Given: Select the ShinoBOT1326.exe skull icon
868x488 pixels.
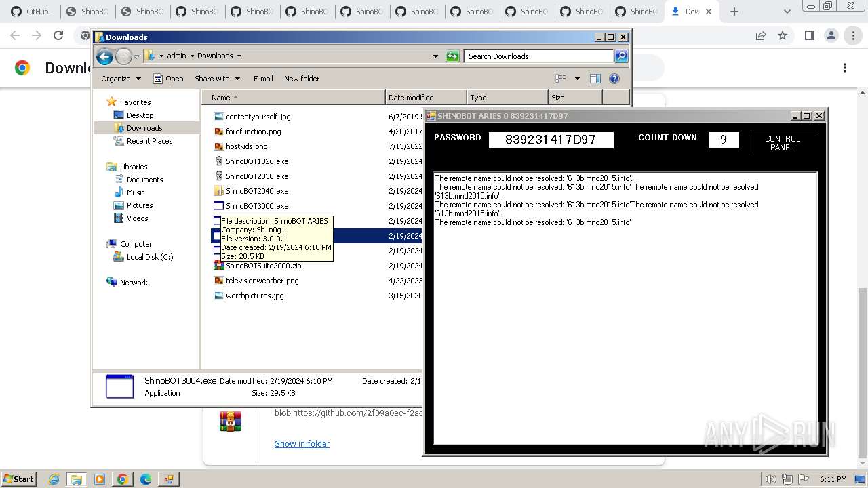Looking at the screenshot, I should 218,161.
